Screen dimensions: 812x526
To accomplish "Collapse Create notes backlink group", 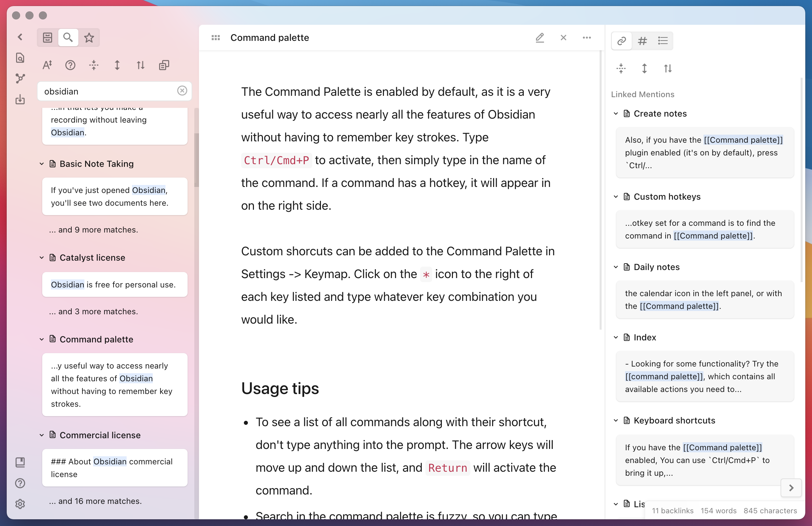I will 616,113.
